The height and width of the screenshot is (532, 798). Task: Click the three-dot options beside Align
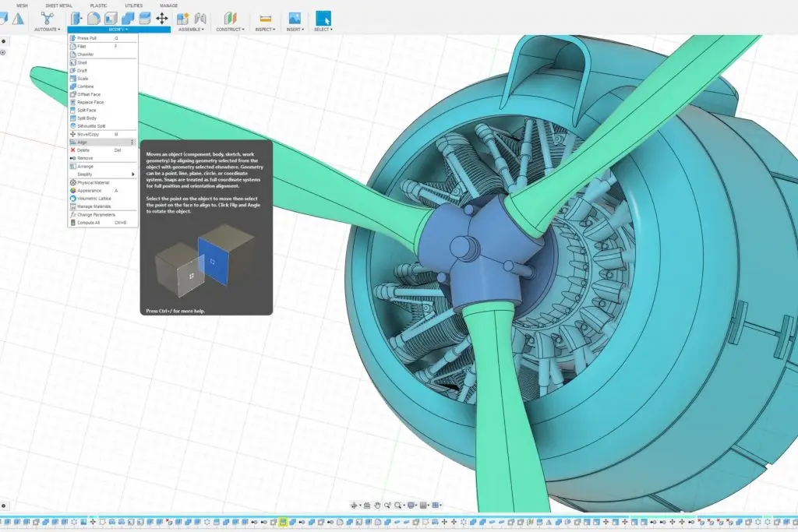click(x=132, y=143)
